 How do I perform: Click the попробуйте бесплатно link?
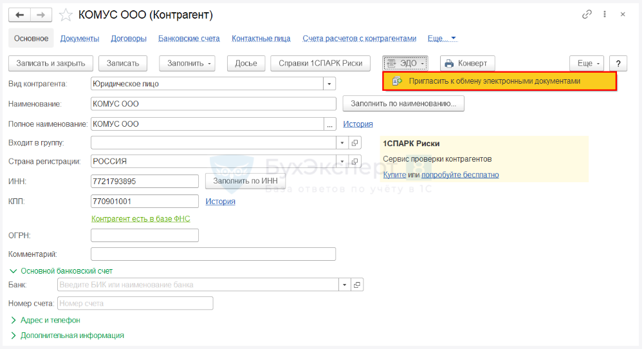[460, 174]
